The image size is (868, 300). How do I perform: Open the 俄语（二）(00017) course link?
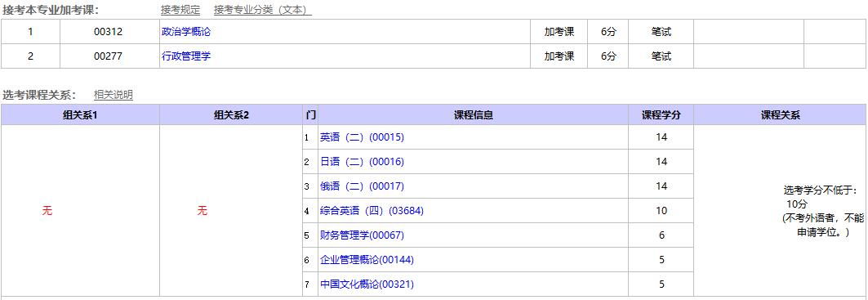tap(362, 186)
